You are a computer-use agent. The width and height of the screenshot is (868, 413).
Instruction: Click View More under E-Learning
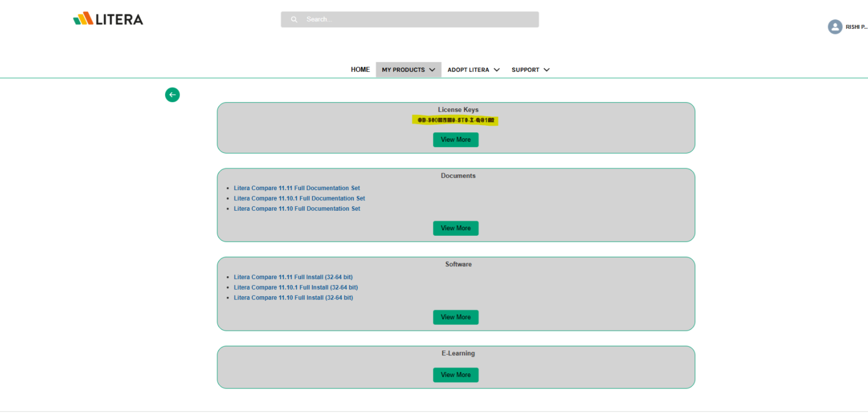click(456, 375)
